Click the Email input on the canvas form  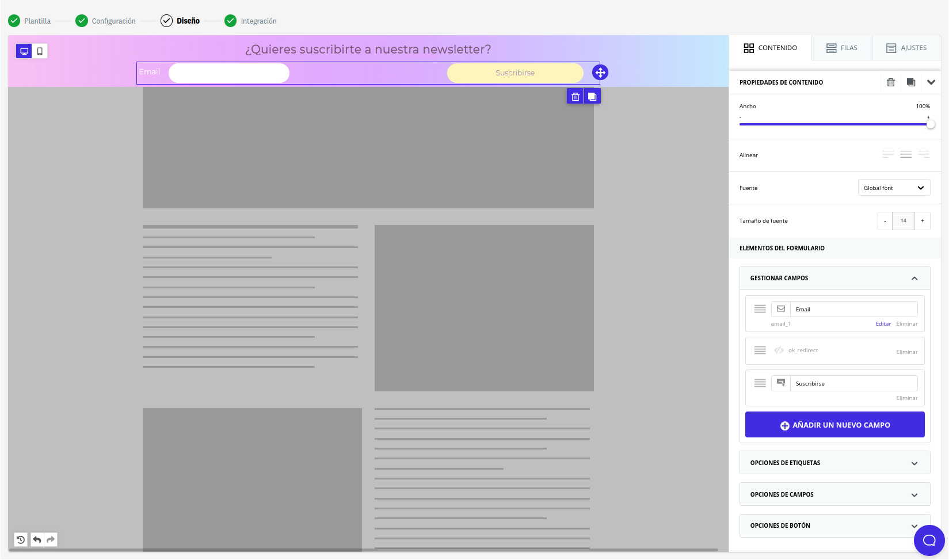(x=229, y=73)
